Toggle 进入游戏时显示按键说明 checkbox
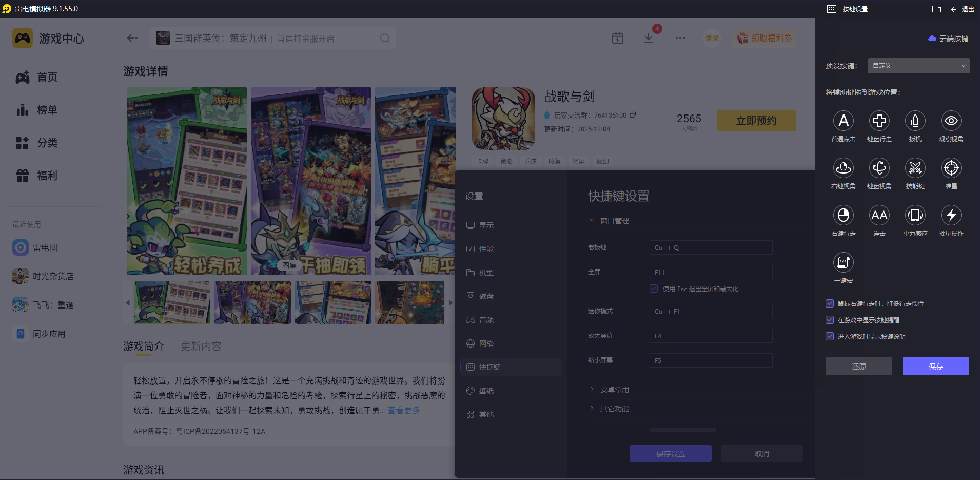The image size is (980, 480). [x=830, y=336]
